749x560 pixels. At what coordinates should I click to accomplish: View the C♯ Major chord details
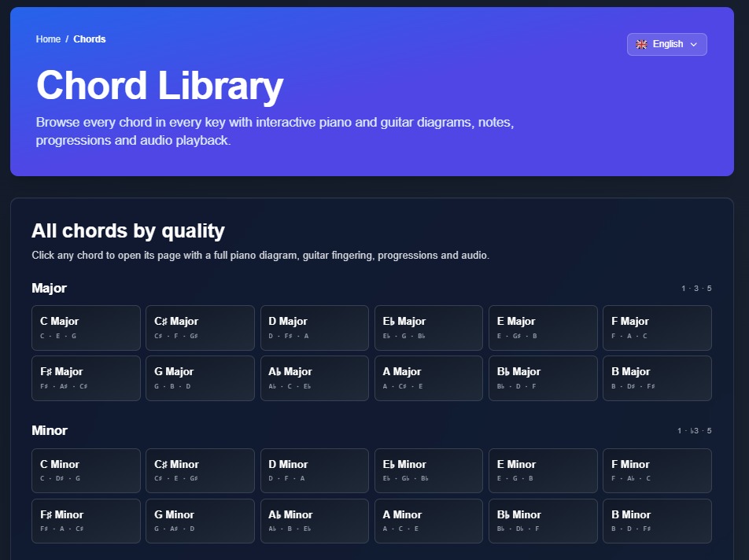pyautogui.click(x=200, y=327)
